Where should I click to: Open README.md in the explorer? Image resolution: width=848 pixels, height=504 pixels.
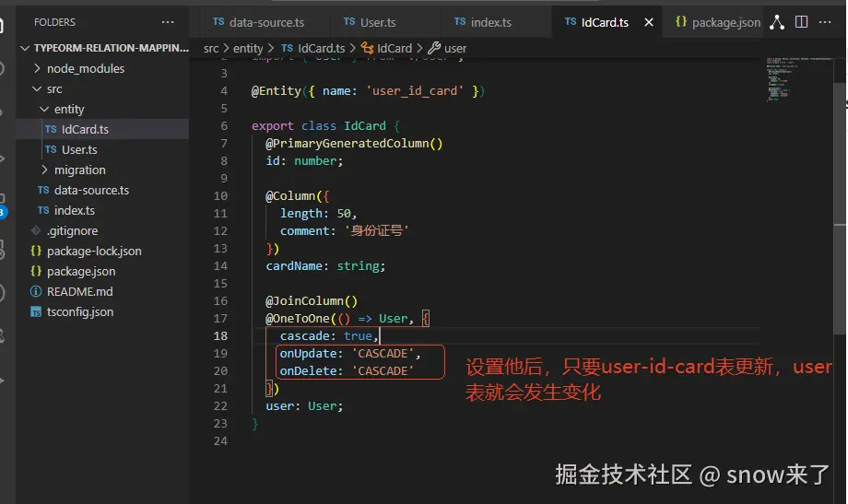pos(102,291)
